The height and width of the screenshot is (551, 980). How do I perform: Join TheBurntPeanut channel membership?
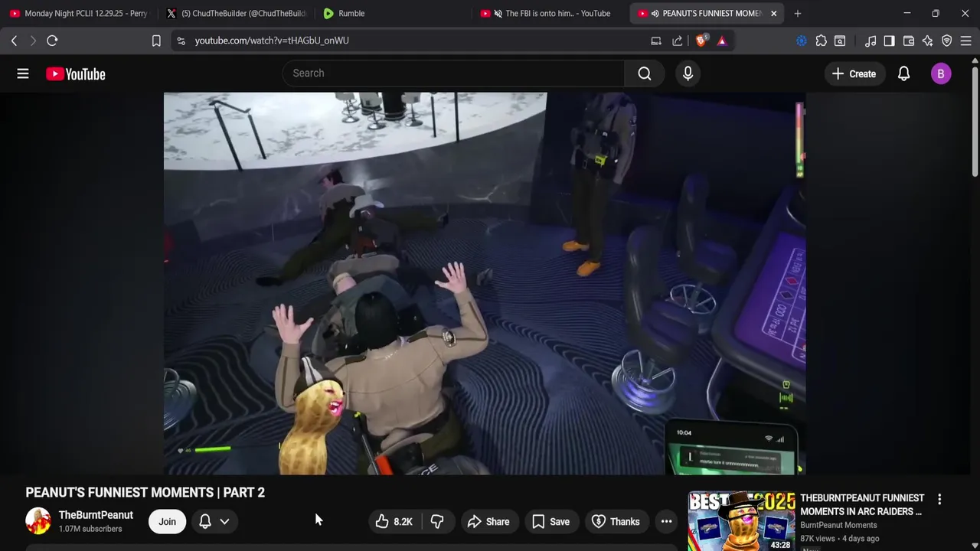pyautogui.click(x=167, y=521)
